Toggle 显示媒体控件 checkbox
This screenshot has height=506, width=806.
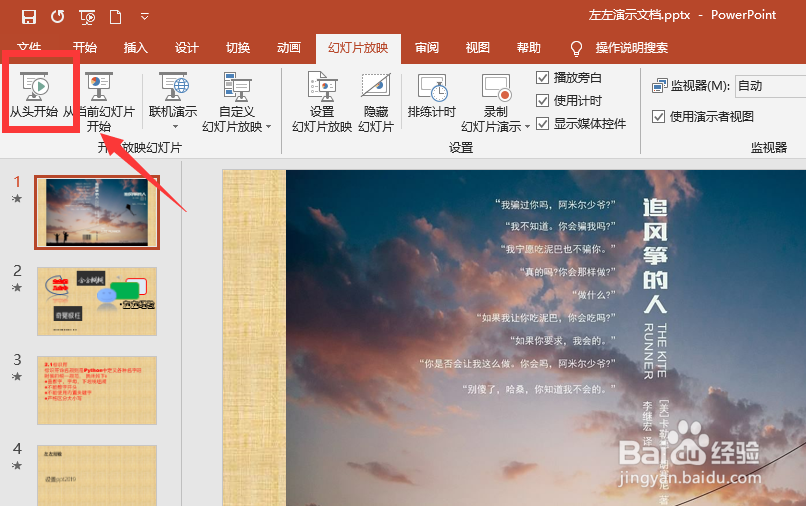[x=542, y=123]
